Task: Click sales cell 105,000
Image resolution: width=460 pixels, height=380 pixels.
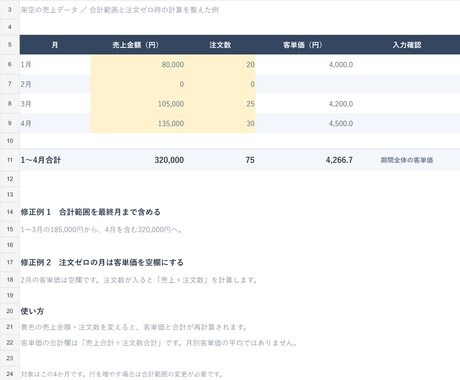Action: [137, 104]
